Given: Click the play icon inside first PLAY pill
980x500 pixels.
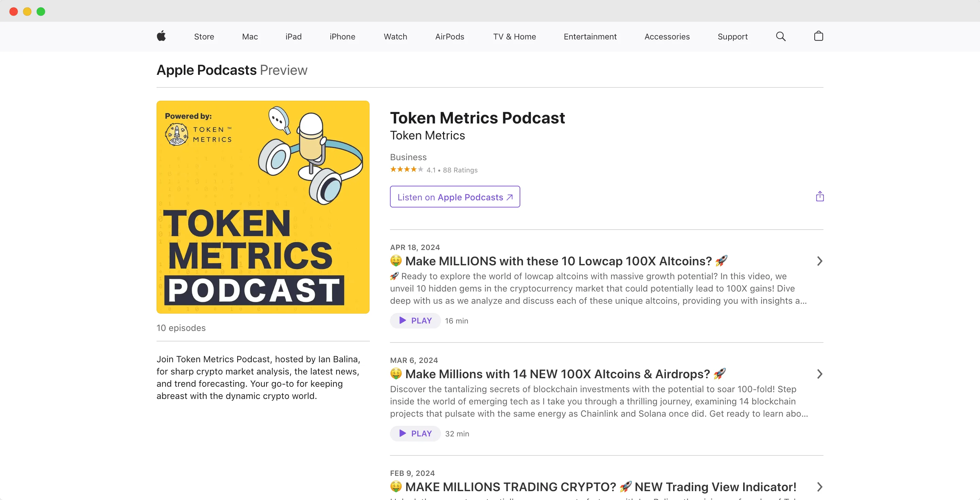Looking at the screenshot, I should click(x=403, y=320).
